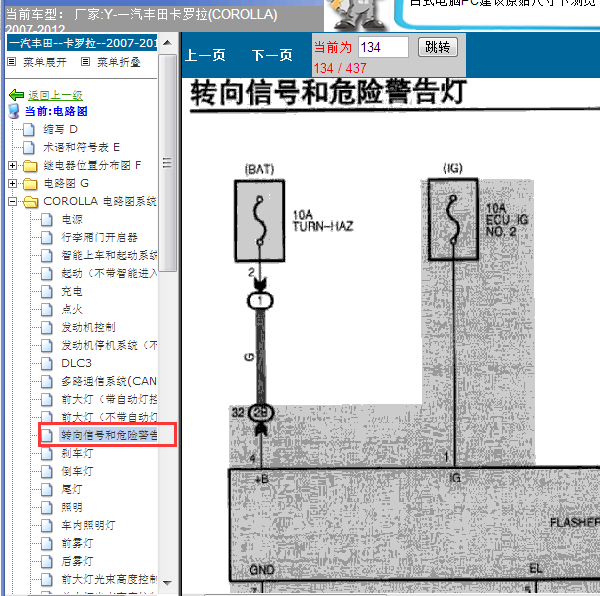Click the 菜单展开 list icon

[11, 62]
